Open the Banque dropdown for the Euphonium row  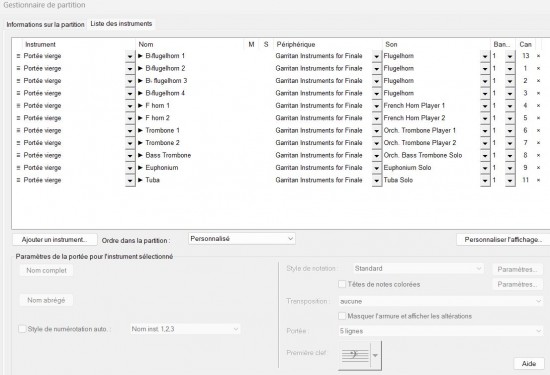point(510,168)
